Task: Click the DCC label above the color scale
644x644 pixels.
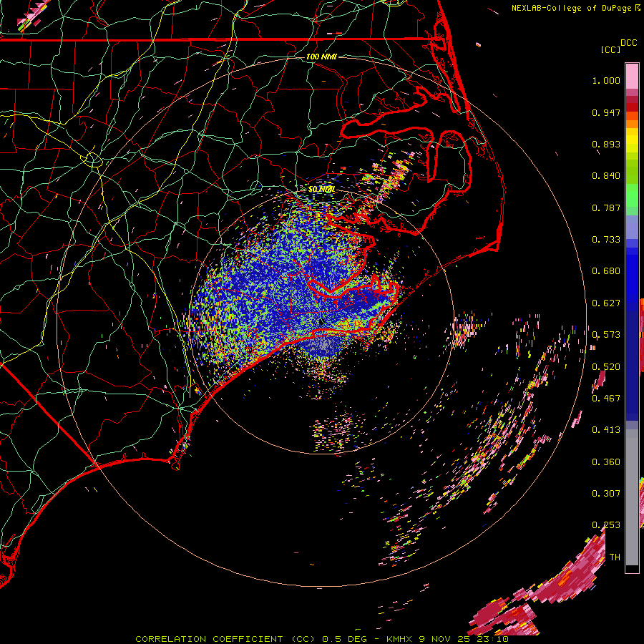Action: coord(628,43)
